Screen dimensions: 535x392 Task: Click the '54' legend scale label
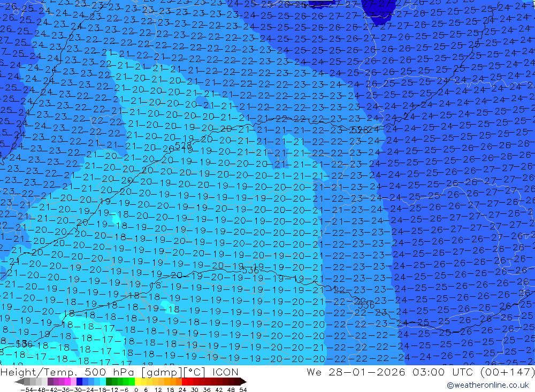[x=243, y=390]
